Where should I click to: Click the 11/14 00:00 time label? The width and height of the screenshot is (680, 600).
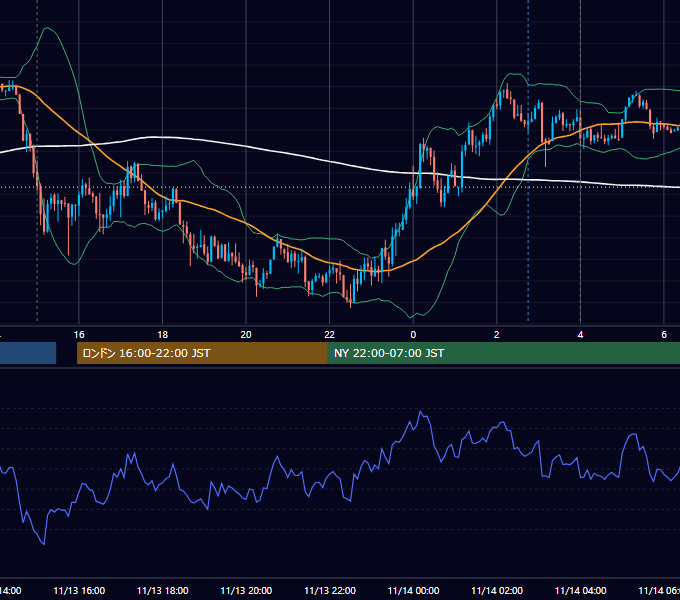[x=413, y=590]
